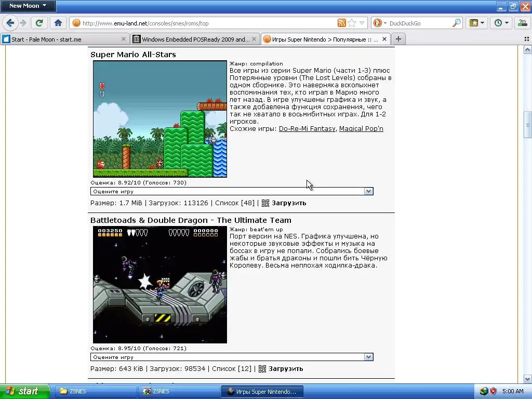Close the Игры Super Nintendo tab
Viewport: 532px width, 399px height.
[384, 39]
